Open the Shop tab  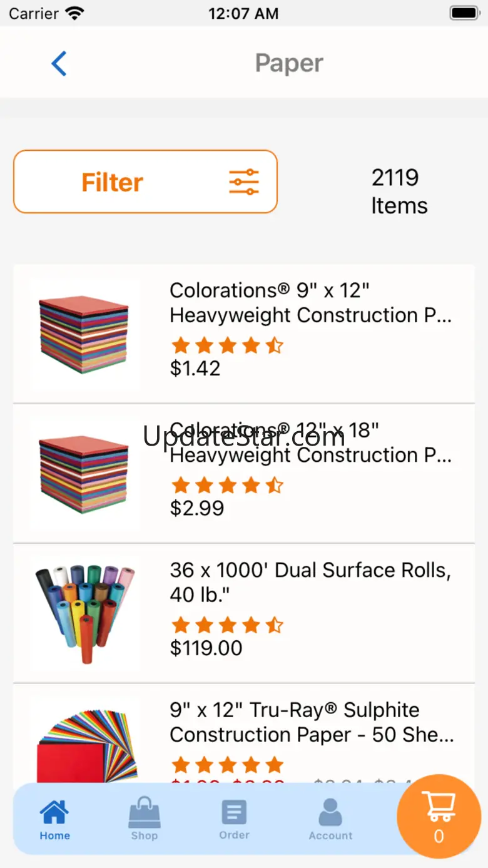(144, 820)
